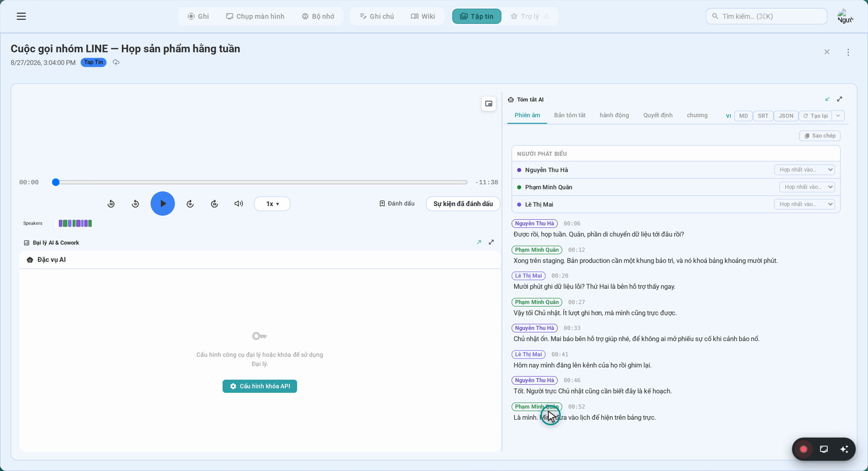Click the Tóm tắt AI robot header icon
This screenshot has height=471, width=868.
click(511, 99)
